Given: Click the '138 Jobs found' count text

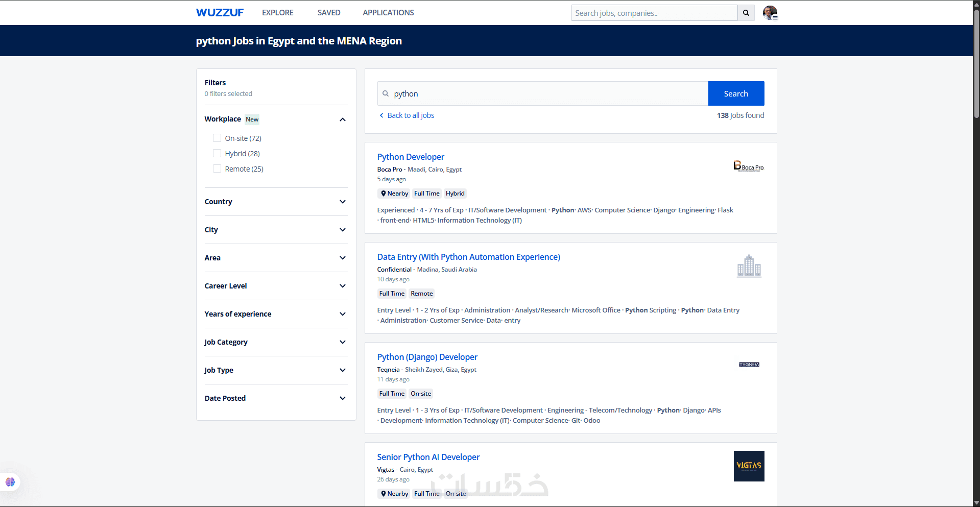Looking at the screenshot, I should pyautogui.click(x=740, y=115).
